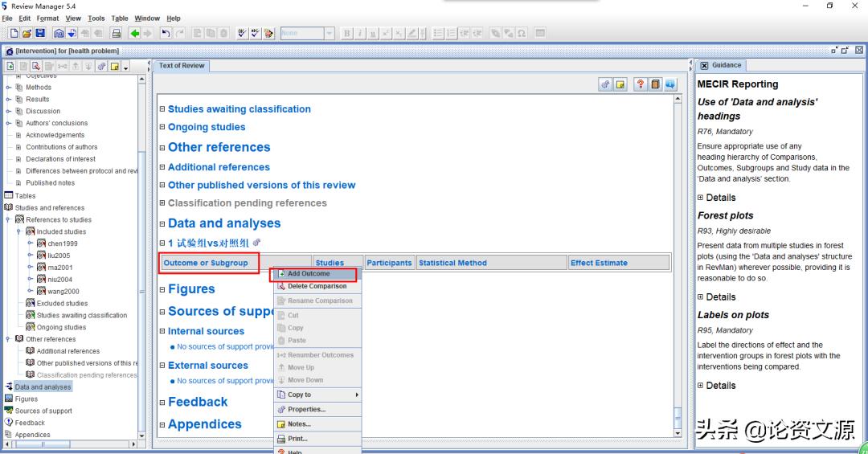Close the Guidance panel with X icon
The width and height of the screenshot is (868, 454).
pyautogui.click(x=704, y=65)
